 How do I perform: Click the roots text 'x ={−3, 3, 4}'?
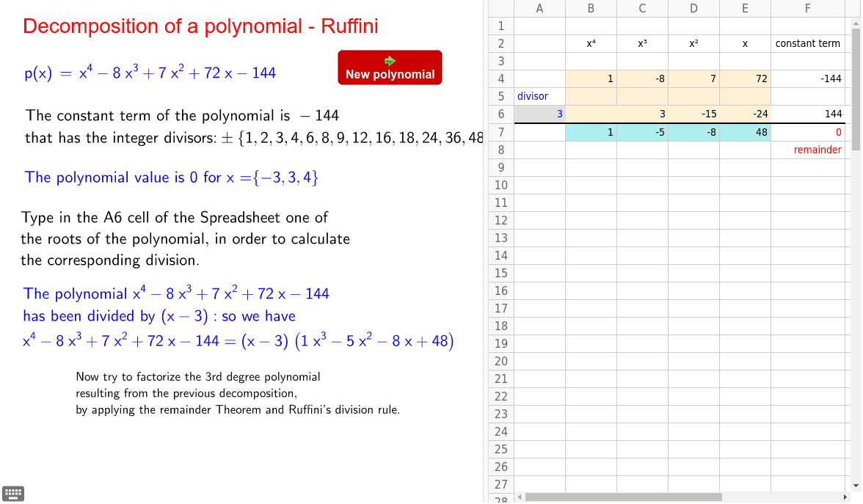[x=272, y=178]
